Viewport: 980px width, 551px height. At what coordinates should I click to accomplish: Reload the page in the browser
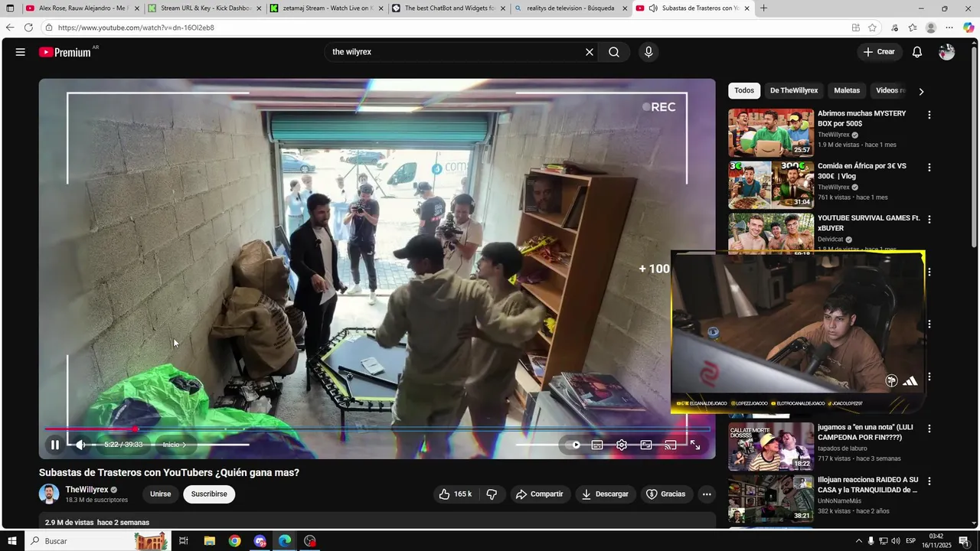click(28, 28)
